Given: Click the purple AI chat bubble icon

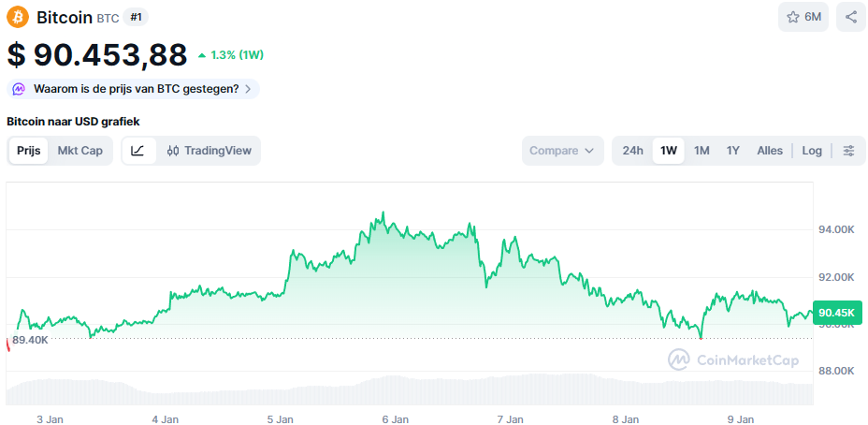Looking at the screenshot, I should (19, 89).
